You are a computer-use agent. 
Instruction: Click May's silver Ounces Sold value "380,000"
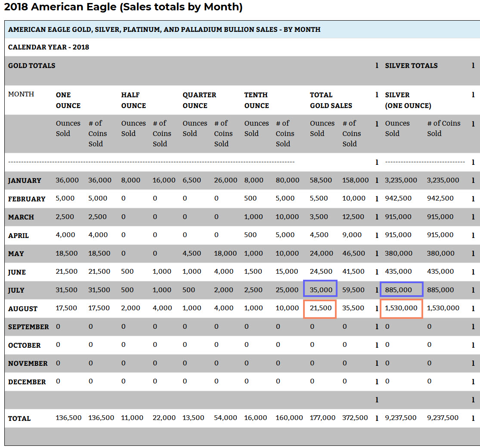[399, 253]
